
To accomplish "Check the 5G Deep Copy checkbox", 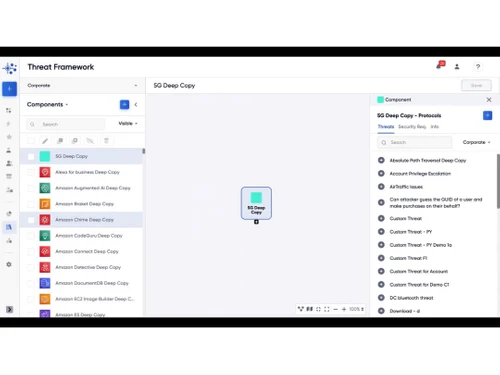I will pyautogui.click(x=31, y=156).
